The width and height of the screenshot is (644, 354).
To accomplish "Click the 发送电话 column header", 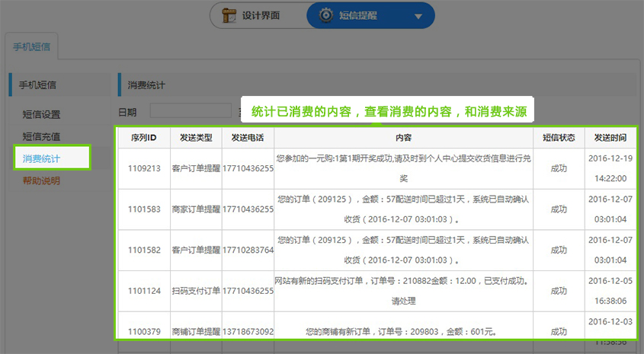I will click(x=248, y=138).
